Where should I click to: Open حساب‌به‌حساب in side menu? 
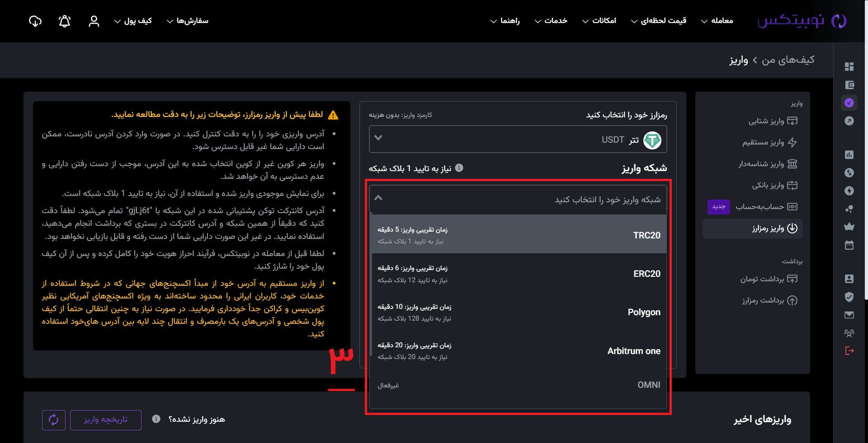pos(766,206)
